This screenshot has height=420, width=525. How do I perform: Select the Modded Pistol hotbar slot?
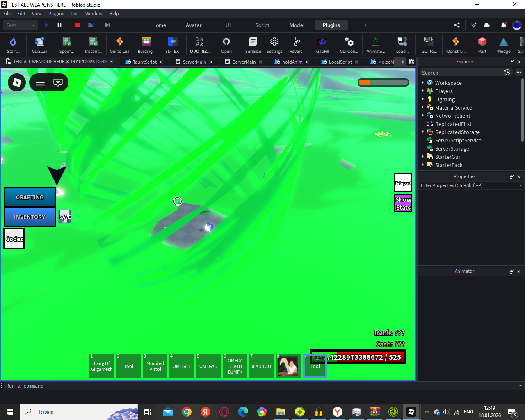click(x=155, y=366)
